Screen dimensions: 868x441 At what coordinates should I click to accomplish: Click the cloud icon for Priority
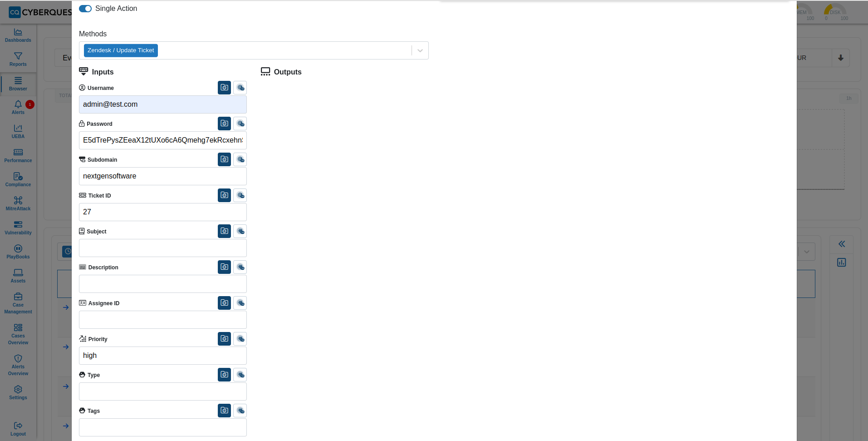point(240,339)
